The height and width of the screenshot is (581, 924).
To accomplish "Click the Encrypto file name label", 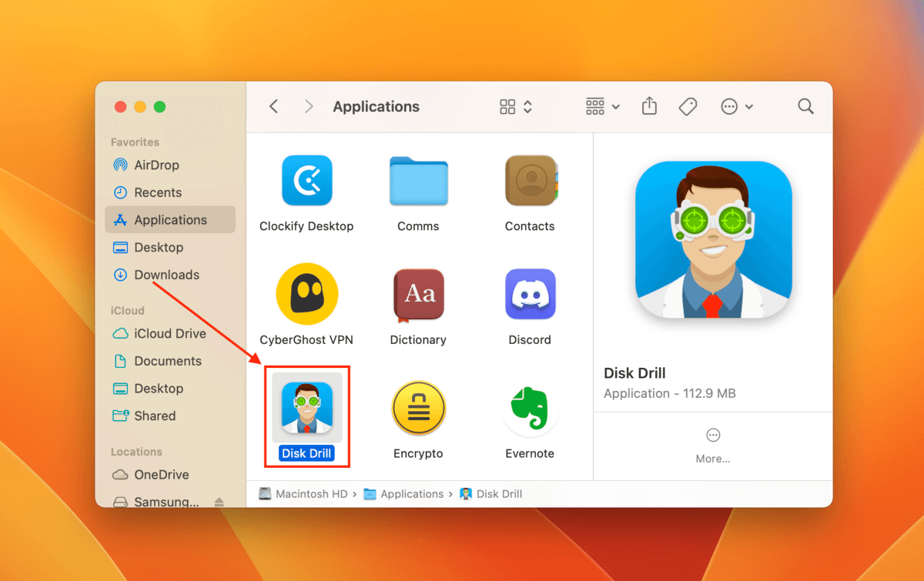I will [418, 453].
